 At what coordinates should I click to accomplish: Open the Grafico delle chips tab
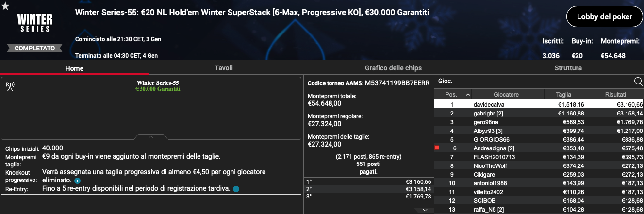(x=393, y=68)
